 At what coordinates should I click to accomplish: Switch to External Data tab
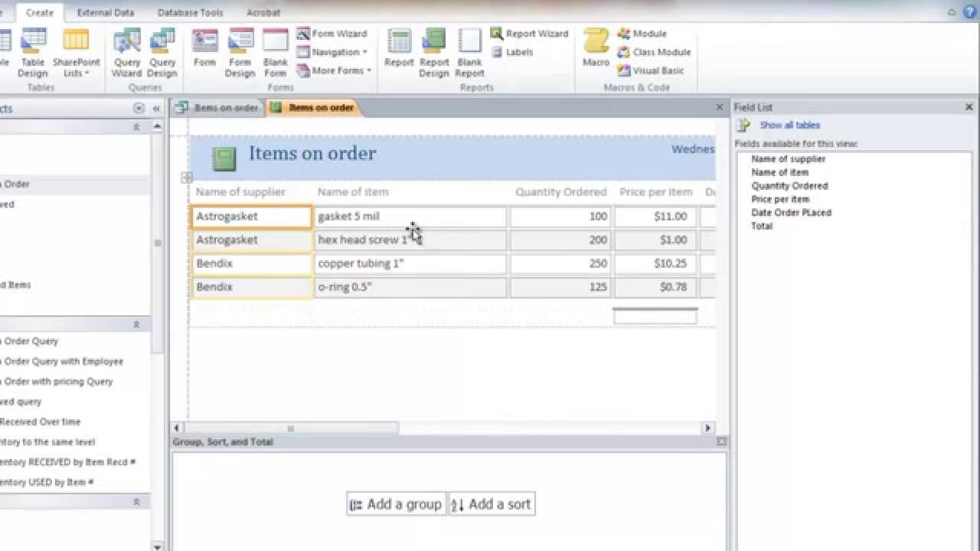pyautogui.click(x=106, y=12)
